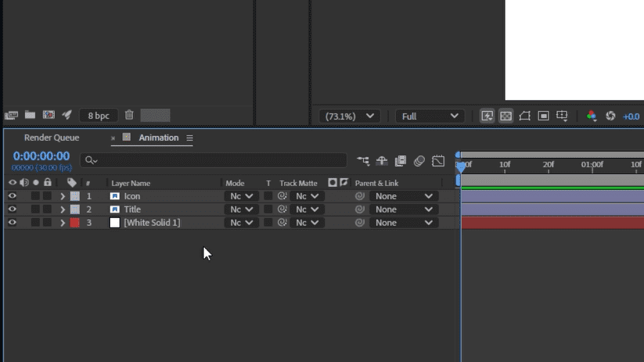Toggle mask and shape path visibility
The image size is (644, 362).
[x=524, y=116]
